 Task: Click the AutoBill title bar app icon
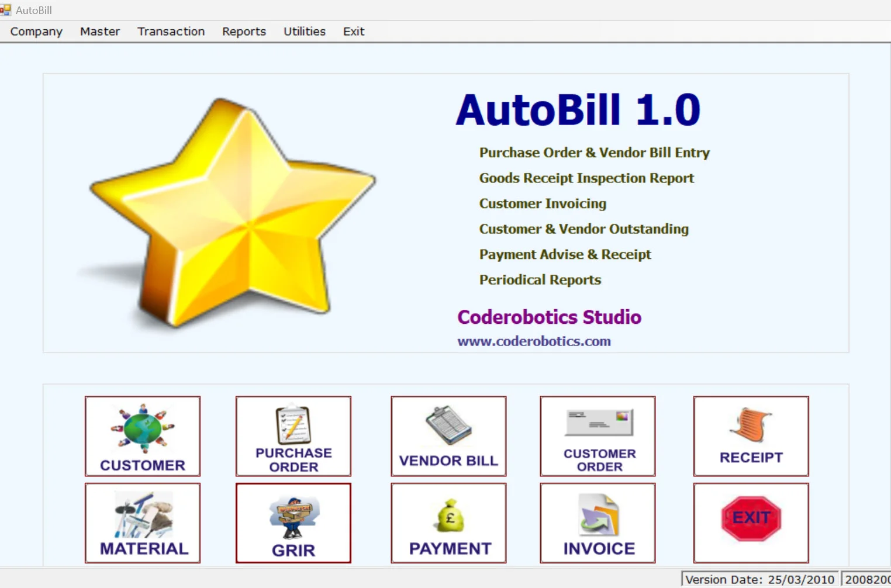click(x=5, y=10)
